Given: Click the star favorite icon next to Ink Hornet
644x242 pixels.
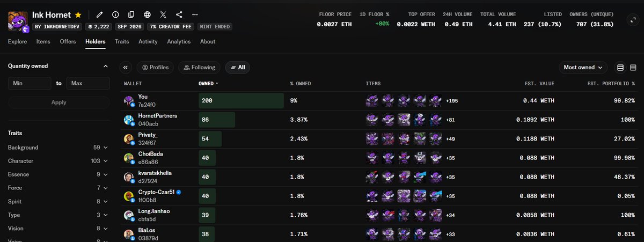Looking at the screenshot, I should click(x=78, y=15).
